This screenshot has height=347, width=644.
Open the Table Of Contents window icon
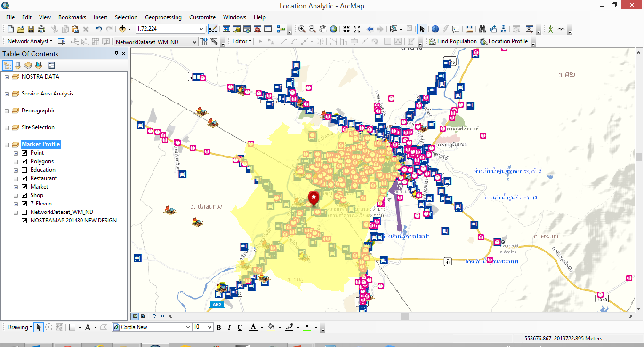226,29
